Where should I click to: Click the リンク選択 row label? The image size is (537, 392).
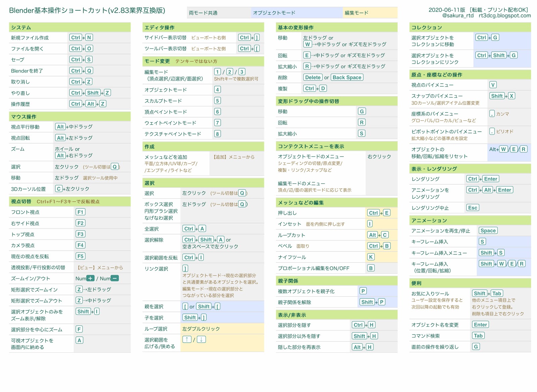[156, 269]
